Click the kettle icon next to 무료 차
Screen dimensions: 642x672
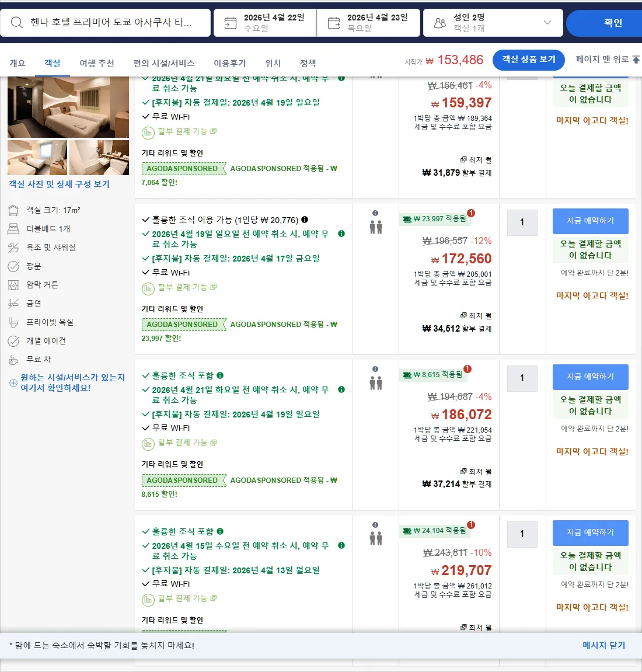[x=13, y=360]
